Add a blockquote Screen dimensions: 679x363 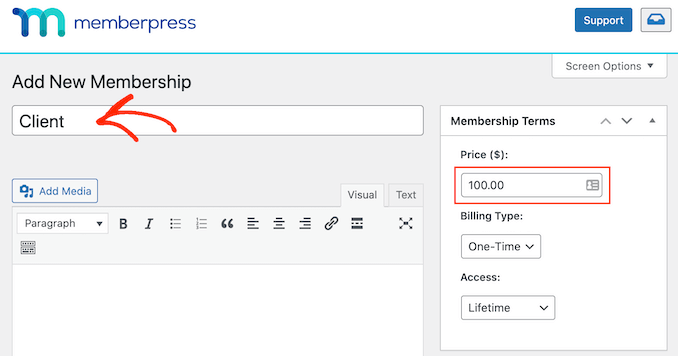point(227,224)
